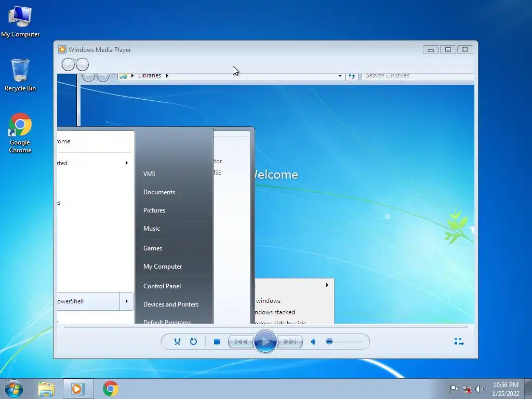Click the forward arrow in Media Player

point(82,64)
